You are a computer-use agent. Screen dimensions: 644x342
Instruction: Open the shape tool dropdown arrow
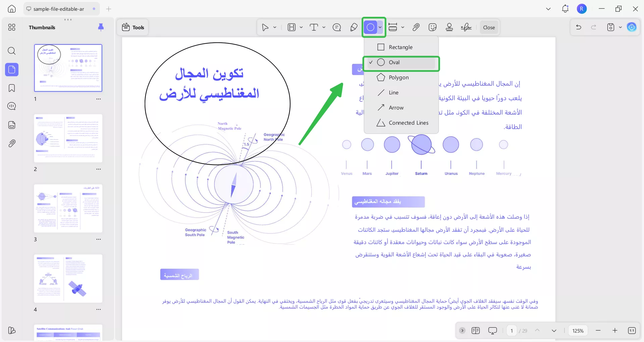[x=380, y=27]
